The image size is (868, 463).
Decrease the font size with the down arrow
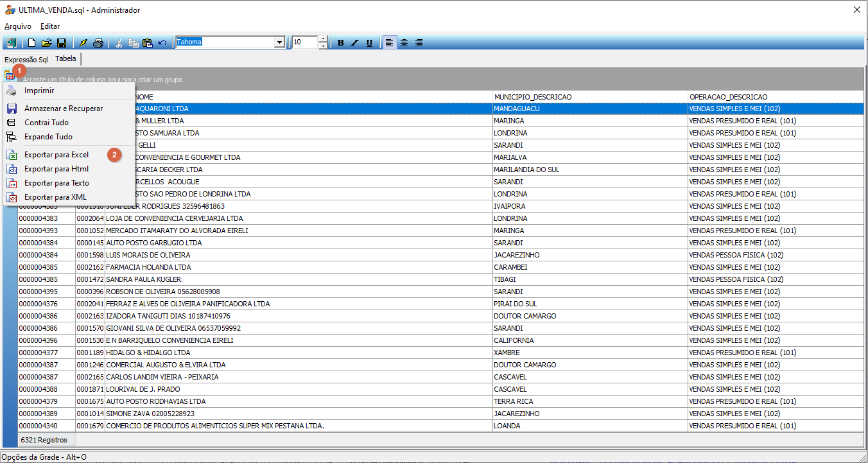point(323,46)
